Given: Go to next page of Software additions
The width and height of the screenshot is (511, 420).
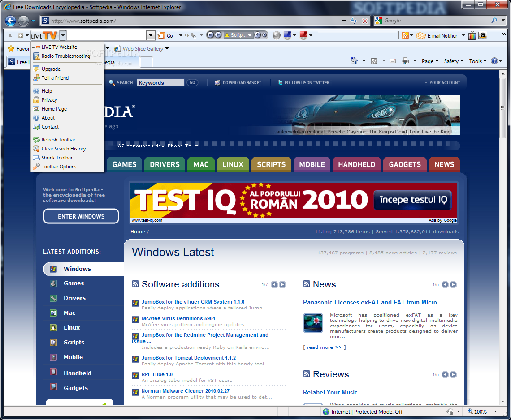Looking at the screenshot, I should click(282, 285).
